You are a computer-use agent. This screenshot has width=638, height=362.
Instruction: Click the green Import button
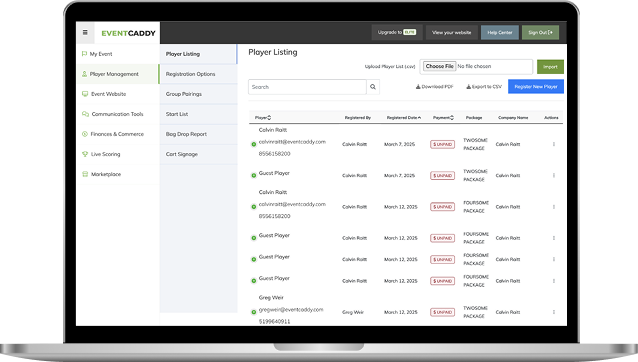(x=550, y=67)
